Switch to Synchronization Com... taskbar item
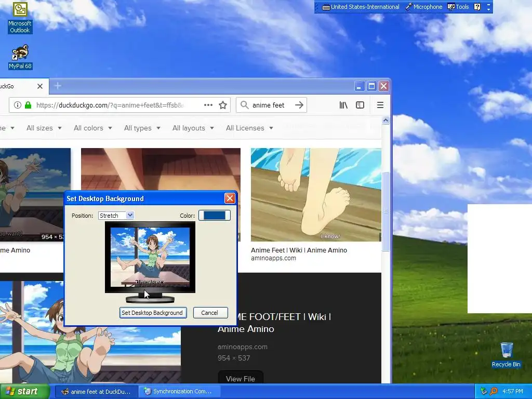This screenshot has width=532, height=399. point(179,392)
